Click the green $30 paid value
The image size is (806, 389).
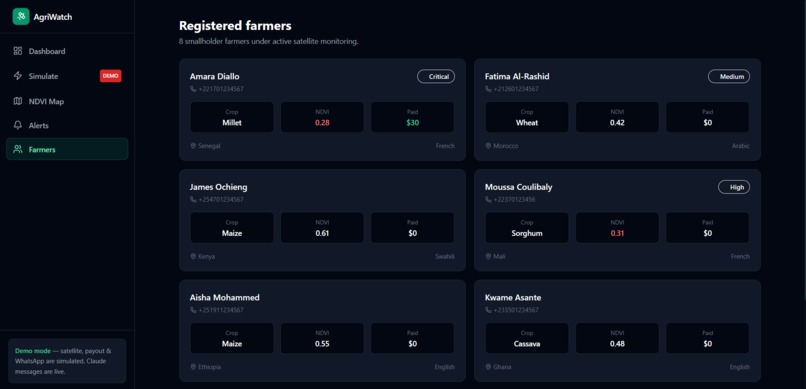(x=413, y=123)
